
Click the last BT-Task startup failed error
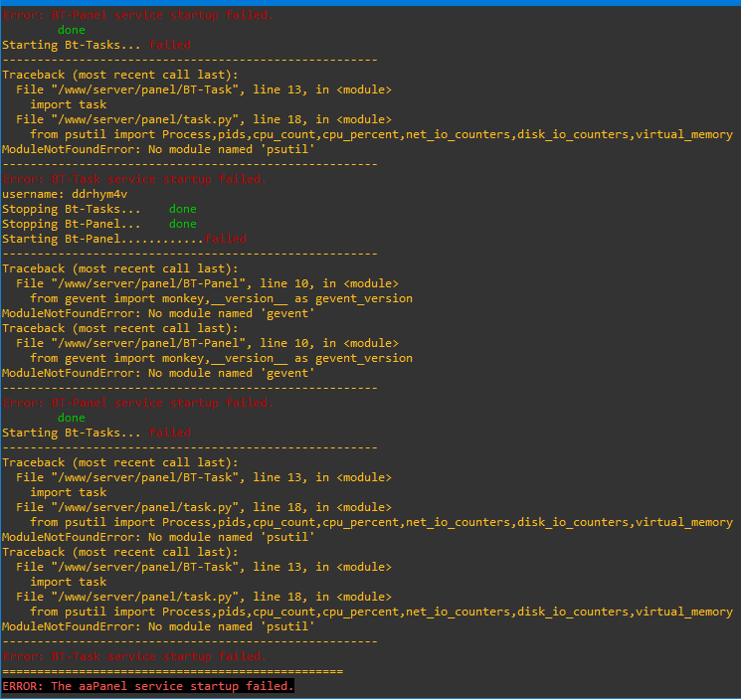click(x=134, y=656)
